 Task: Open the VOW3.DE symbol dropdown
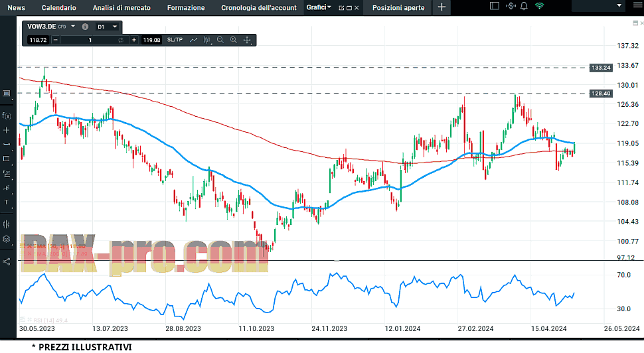click(x=73, y=27)
